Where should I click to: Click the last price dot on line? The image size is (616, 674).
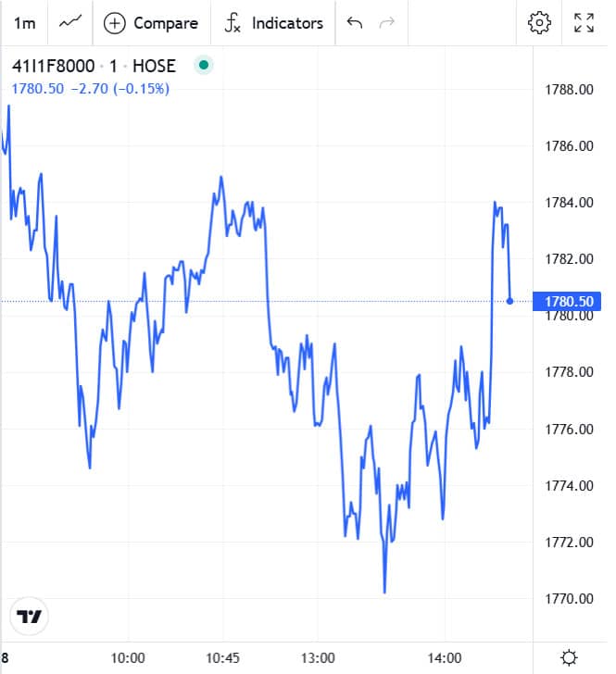[x=509, y=301]
